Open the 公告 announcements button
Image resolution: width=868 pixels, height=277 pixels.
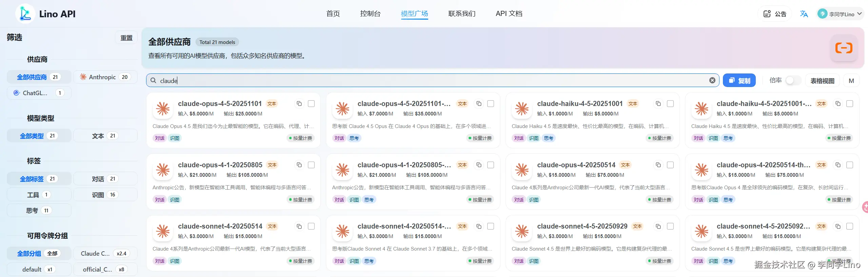pos(774,14)
